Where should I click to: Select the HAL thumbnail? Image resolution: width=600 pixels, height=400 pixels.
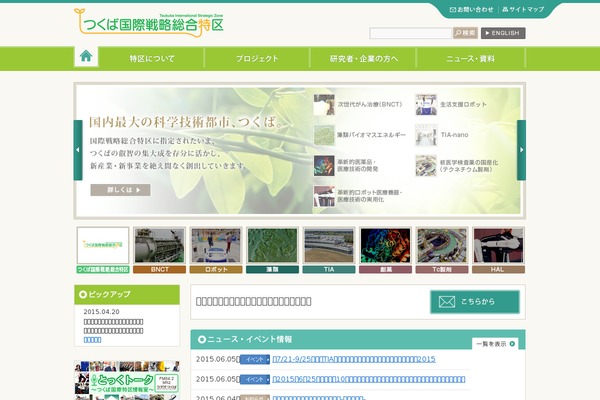click(499, 250)
